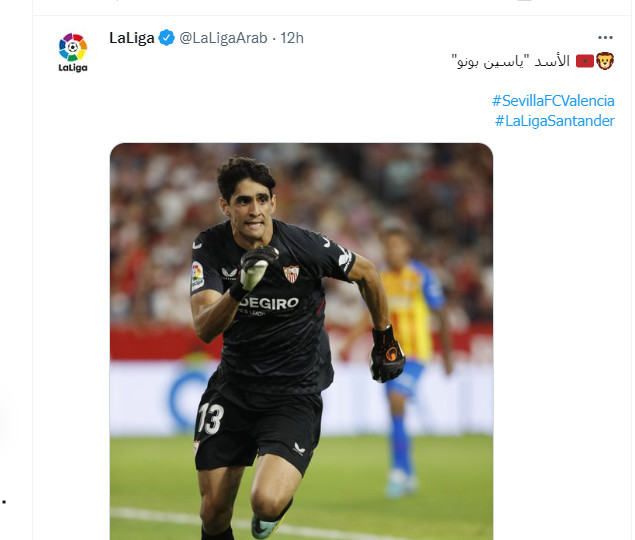This screenshot has height=540, width=635.
Task: Click the Sevilla crest on the jersey
Action: click(291, 273)
